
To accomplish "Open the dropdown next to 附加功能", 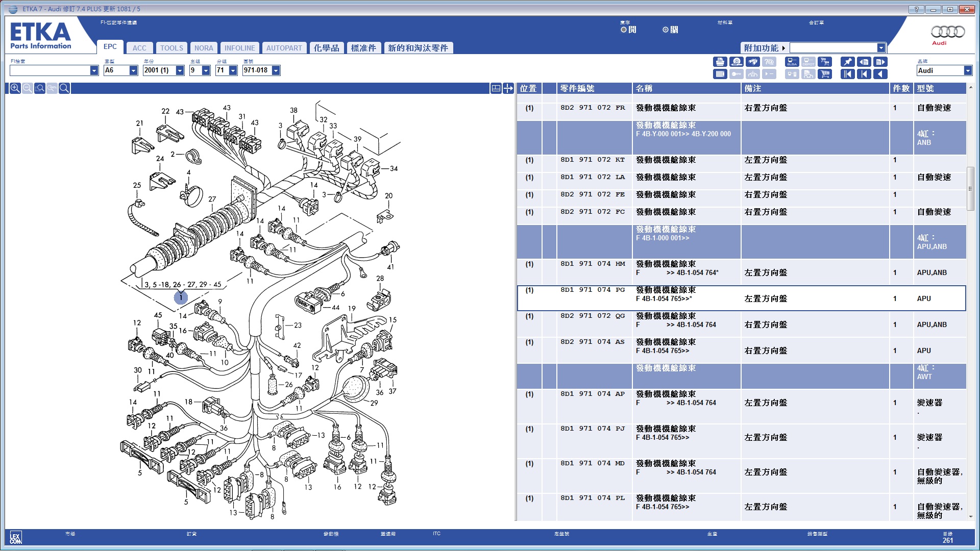I will (x=881, y=48).
